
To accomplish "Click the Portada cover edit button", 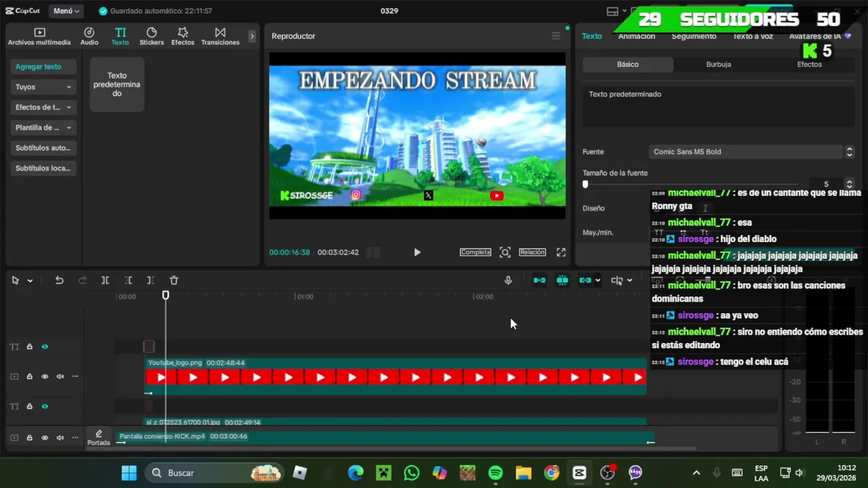I will 98,437.
